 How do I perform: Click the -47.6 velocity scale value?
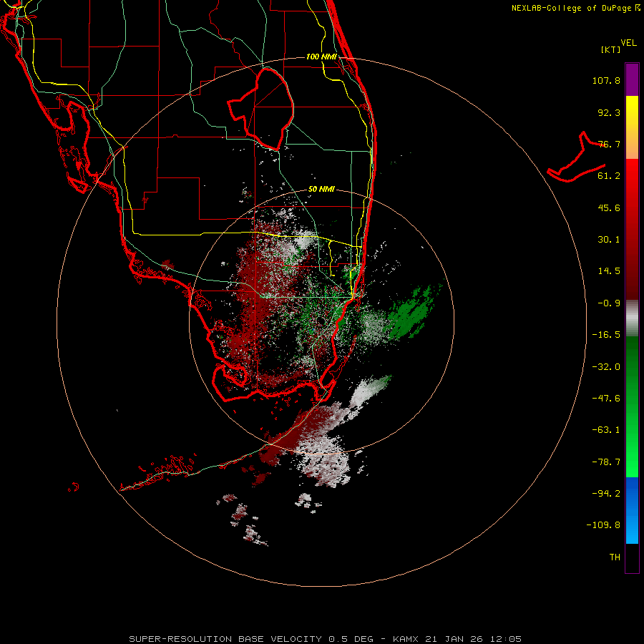click(606, 399)
